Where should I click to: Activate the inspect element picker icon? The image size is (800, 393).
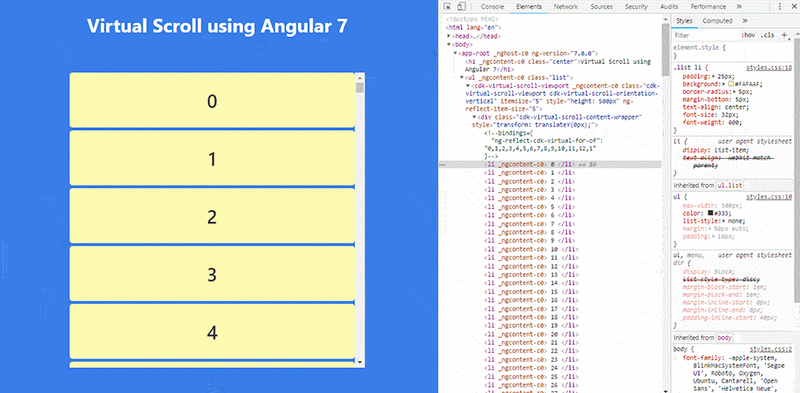point(447,7)
